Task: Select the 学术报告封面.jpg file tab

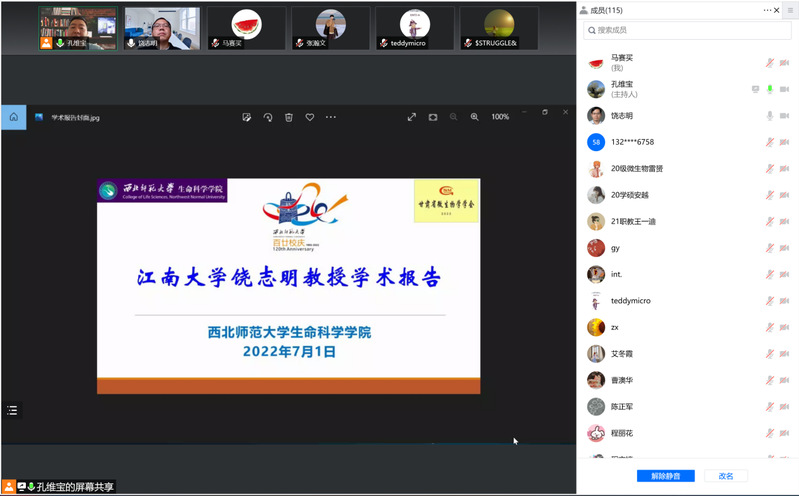Action: tap(75, 117)
